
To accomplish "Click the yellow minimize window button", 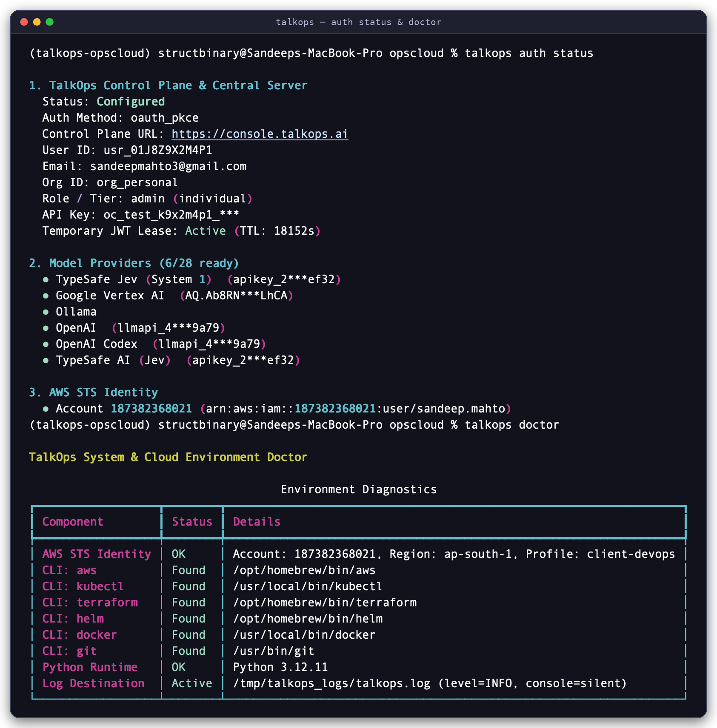I will pos(37,22).
